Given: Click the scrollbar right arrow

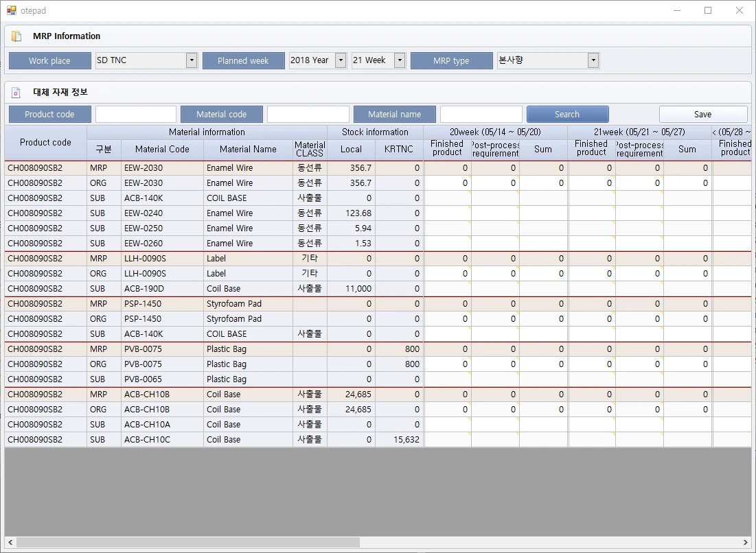Looking at the screenshot, I should coord(746,543).
